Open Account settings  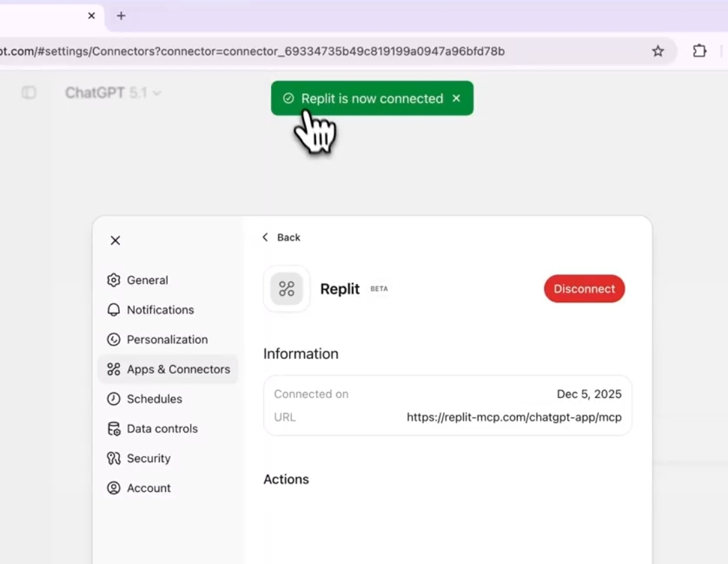pos(148,488)
